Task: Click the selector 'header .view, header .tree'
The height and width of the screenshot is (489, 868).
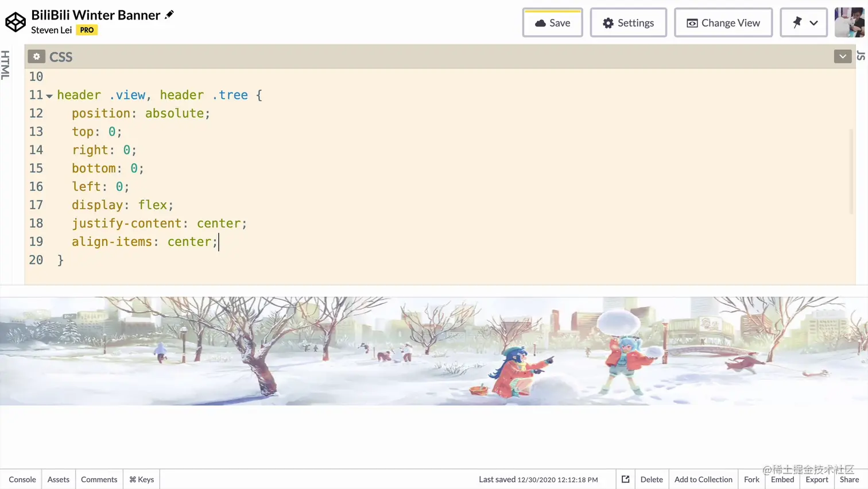Action: pyautogui.click(x=152, y=95)
